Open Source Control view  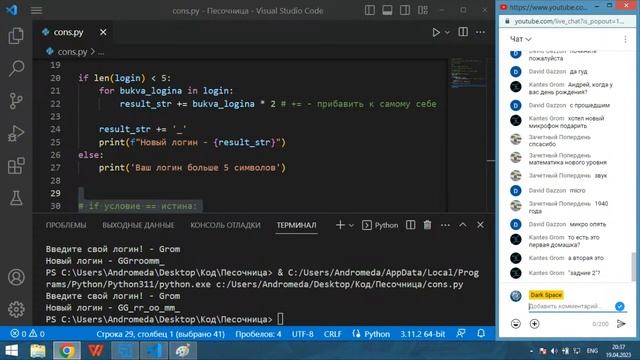(16, 101)
